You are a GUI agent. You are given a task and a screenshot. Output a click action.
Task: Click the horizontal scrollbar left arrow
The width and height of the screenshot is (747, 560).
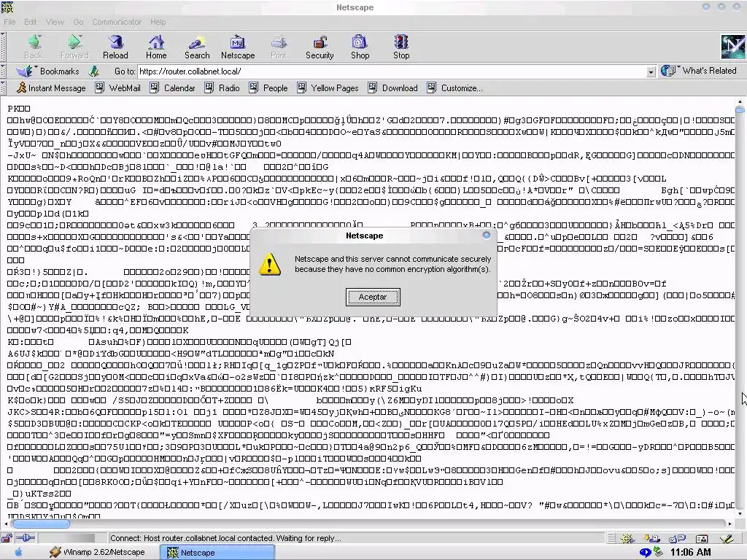[5, 524]
